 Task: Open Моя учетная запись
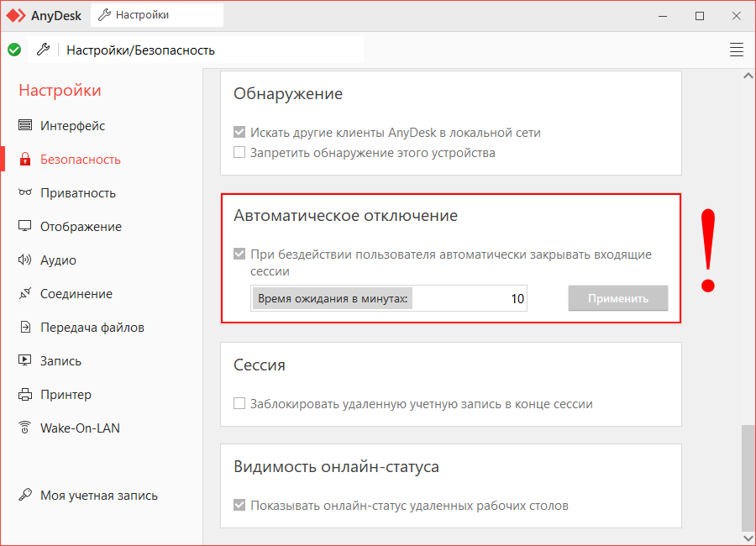[98, 496]
